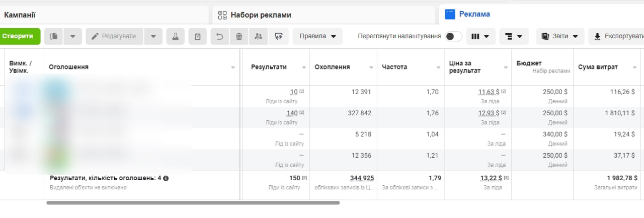The width and height of the screenshot is (644, 218).
Task: Click the Результати column header
Action: (x=269, y=67)
